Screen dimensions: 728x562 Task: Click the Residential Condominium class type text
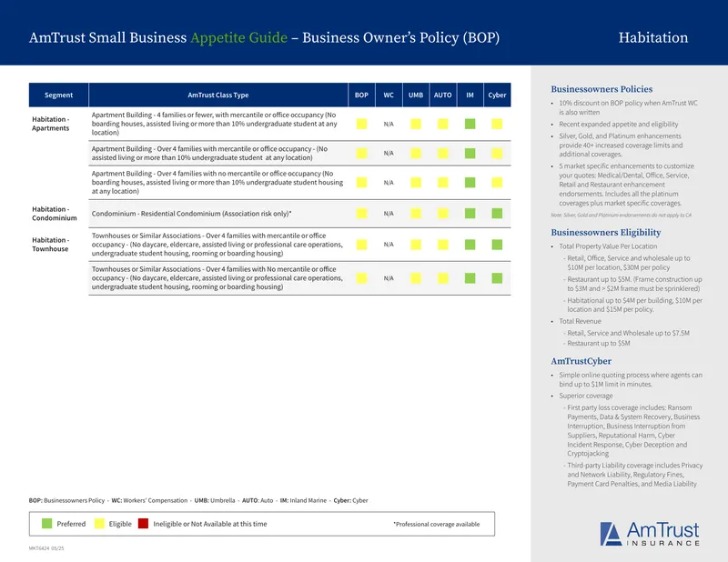[191, 214]
